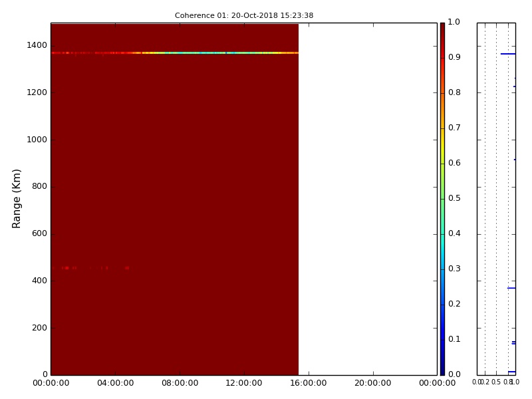Click the colorbar 0.4 label
The width and height of the screenshot is (532, 399).
(454, 233)
